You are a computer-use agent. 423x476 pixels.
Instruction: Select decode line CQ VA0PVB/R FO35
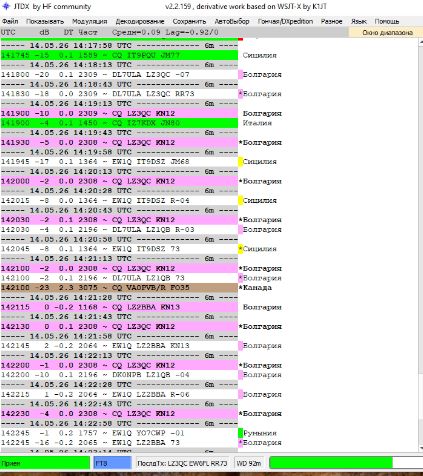click(119, 288)
